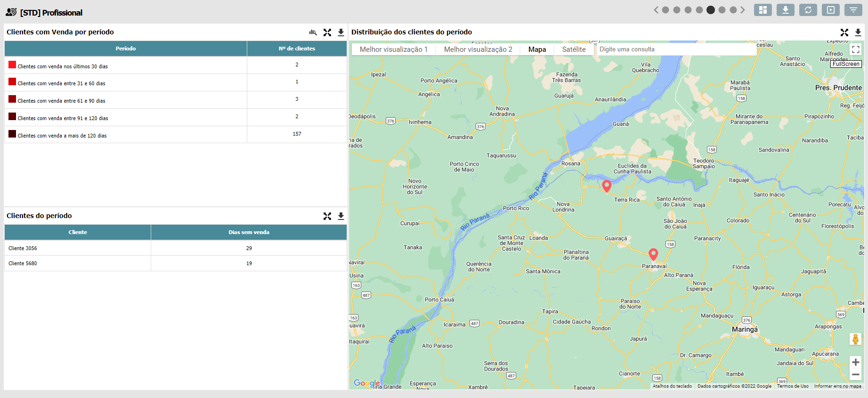Toggle the map fullscreen view control
This screenshot has width=868, height=398.
coord(856,49)
